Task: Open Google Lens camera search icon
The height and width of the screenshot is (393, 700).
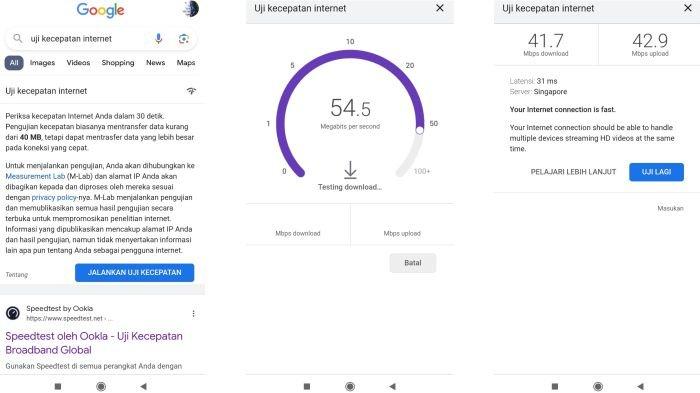Action: click(183, 39)
